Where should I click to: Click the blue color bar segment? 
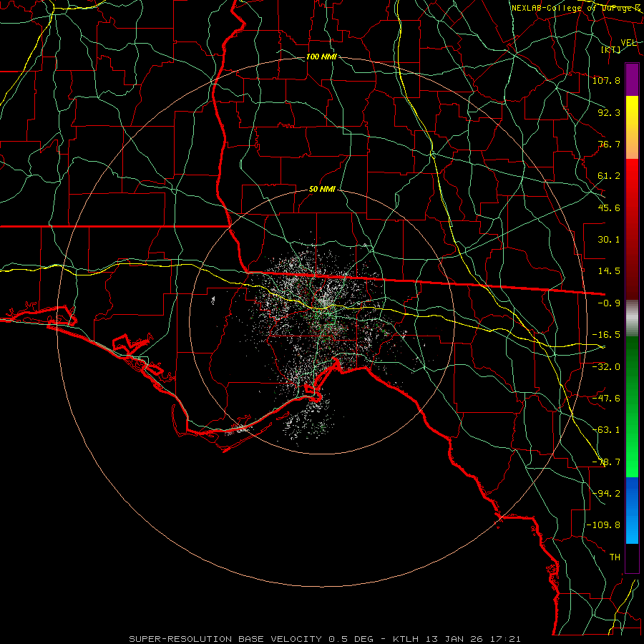[632, 510]
